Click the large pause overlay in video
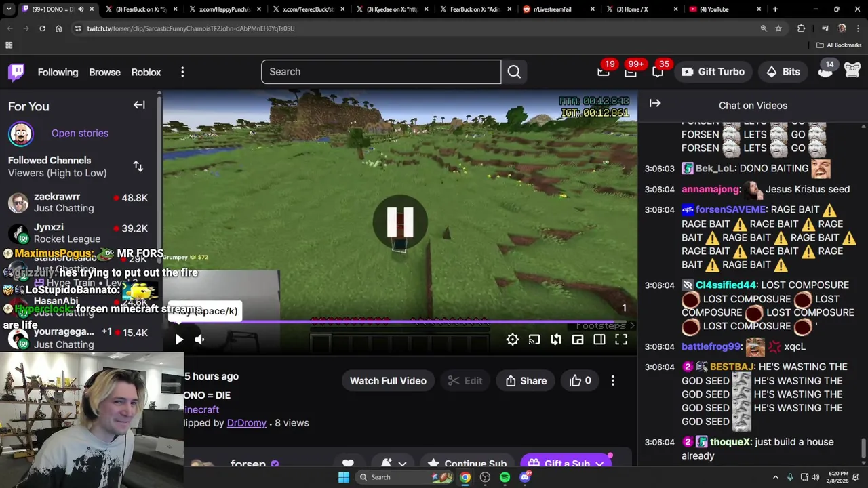 coord(400,222)
